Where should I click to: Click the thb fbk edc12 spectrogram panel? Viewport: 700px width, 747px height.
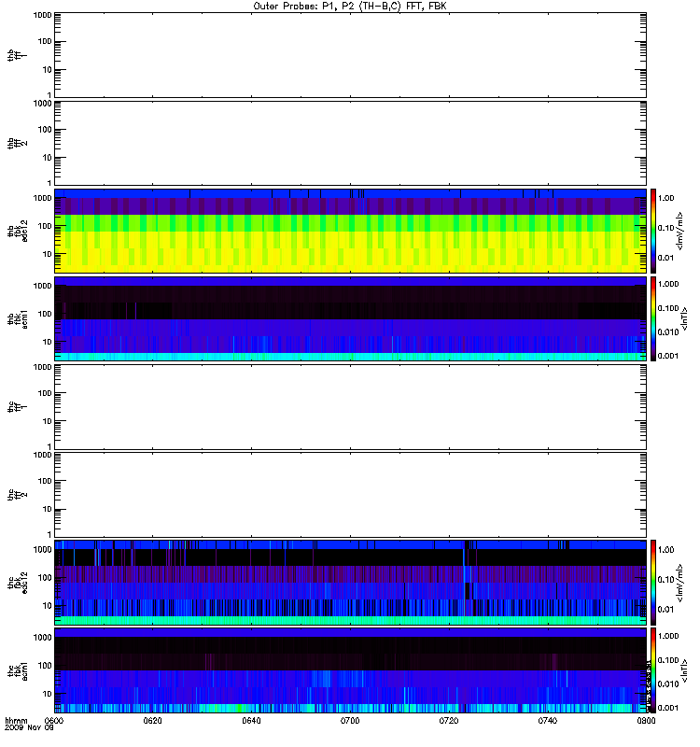[351, 231]
